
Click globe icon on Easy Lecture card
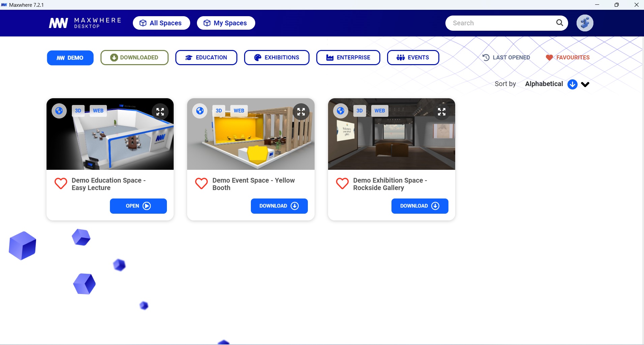(x=59, y=111)
